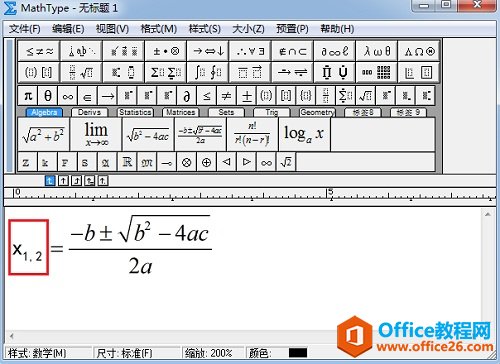Insert the sqrt(b²−4ac) expression
This screenshot has width=500, height=364.
point(148,135)
